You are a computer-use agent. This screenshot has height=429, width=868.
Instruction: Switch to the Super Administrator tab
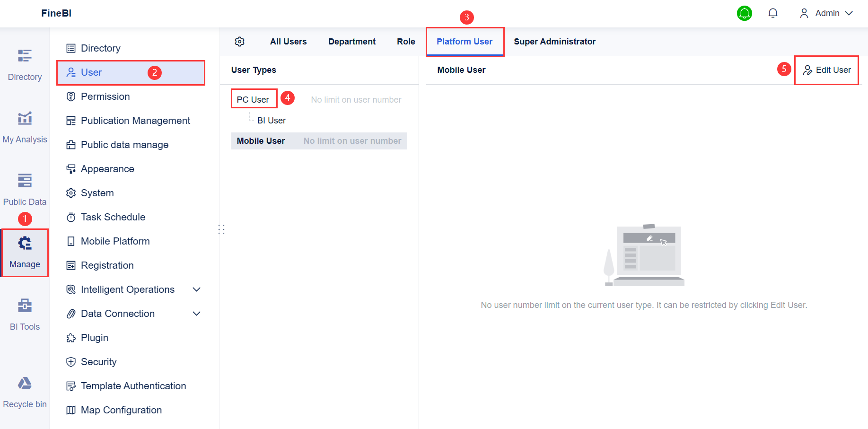554,42
